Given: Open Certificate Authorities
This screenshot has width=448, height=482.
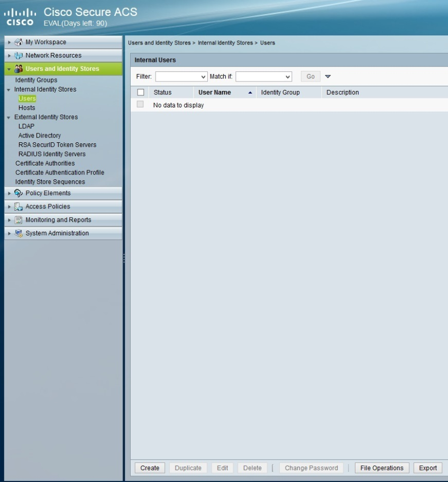Looking at the screenshot, I should [x=45, y=163].
